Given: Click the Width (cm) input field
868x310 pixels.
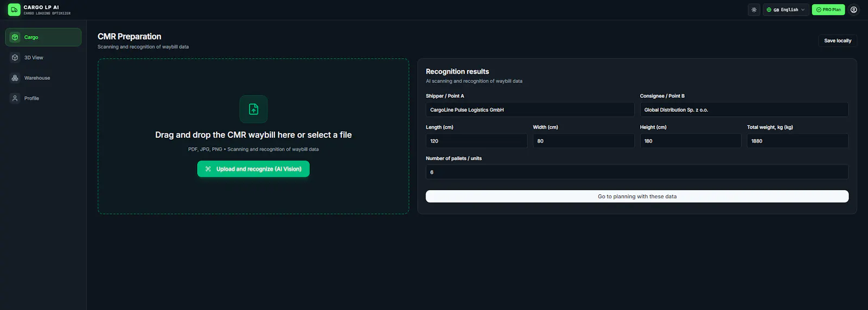Looking at the screenshot, I should 584,141.
